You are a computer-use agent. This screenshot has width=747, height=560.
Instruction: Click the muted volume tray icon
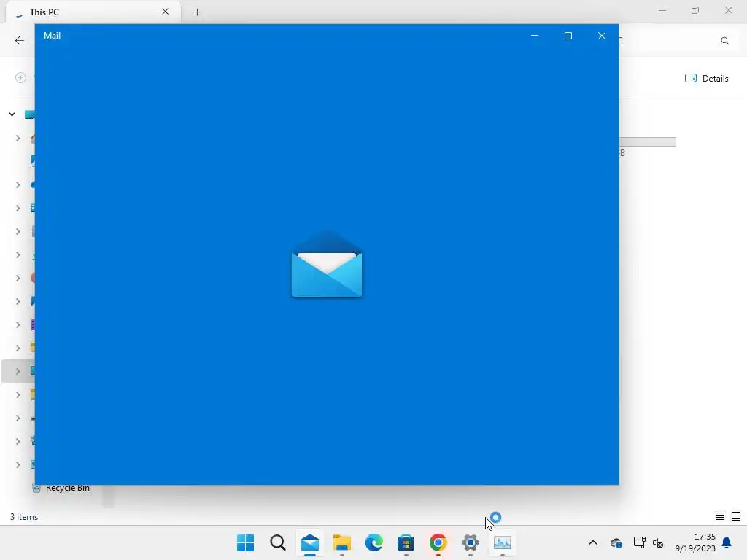(x=658, y=542)
